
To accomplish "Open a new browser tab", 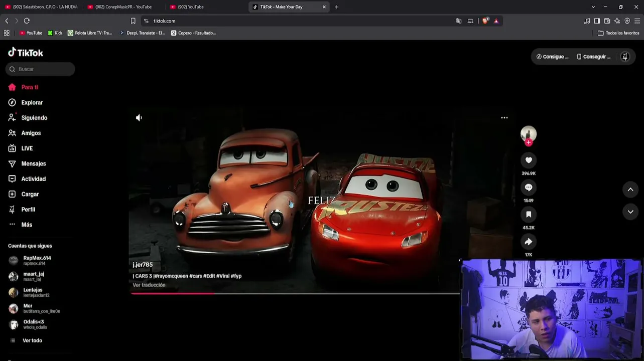I will point(336,7).
